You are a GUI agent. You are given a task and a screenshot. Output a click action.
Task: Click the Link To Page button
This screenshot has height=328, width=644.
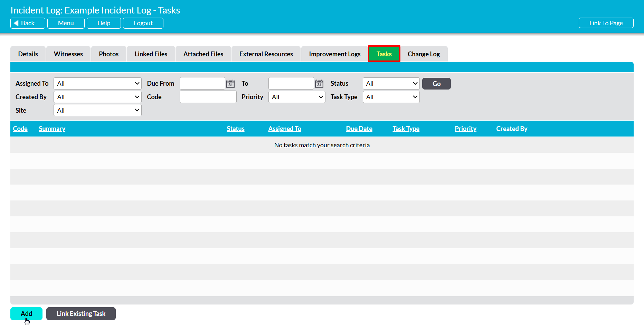[x=606, y=23]
